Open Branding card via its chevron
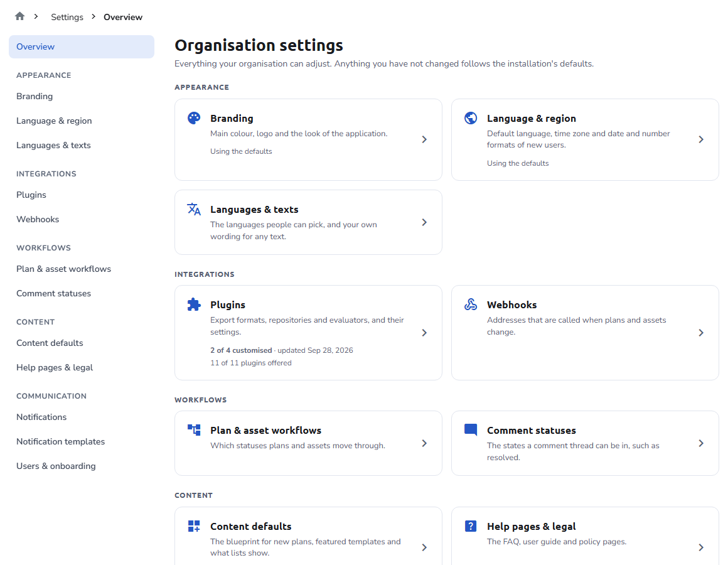 [x=424, y=139]
